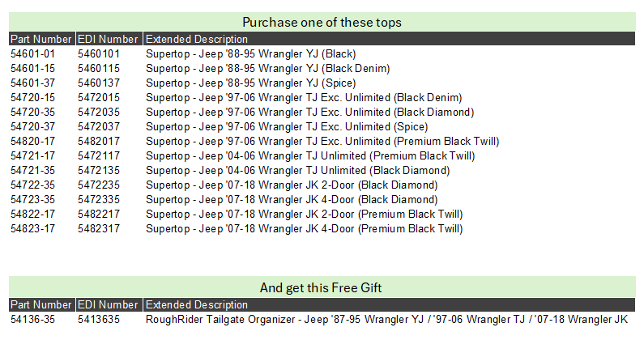Select part number 54601-01 cell
This screenshot has height=357, width=644.
click(x=32, y=53)
